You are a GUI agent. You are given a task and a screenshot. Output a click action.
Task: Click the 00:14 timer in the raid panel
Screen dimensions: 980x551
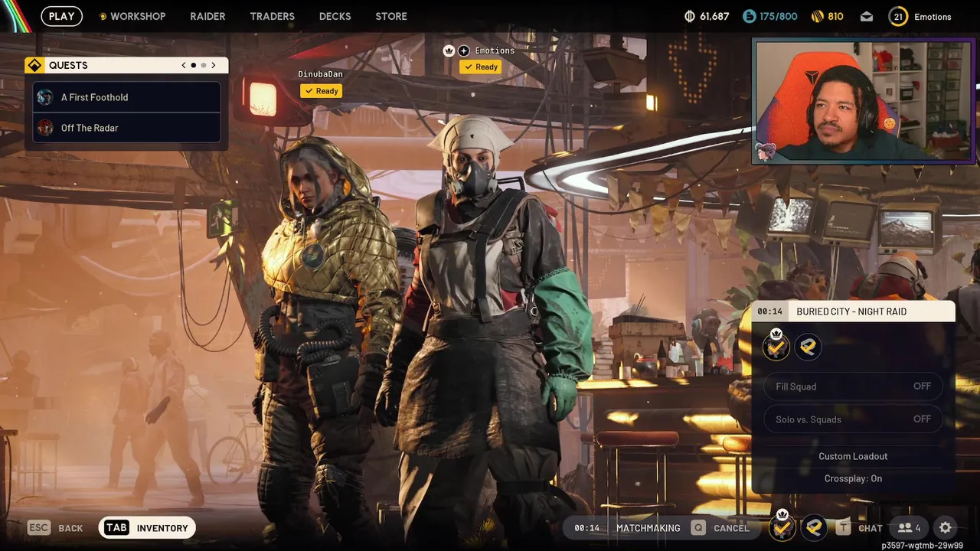[x=769, y=311]
